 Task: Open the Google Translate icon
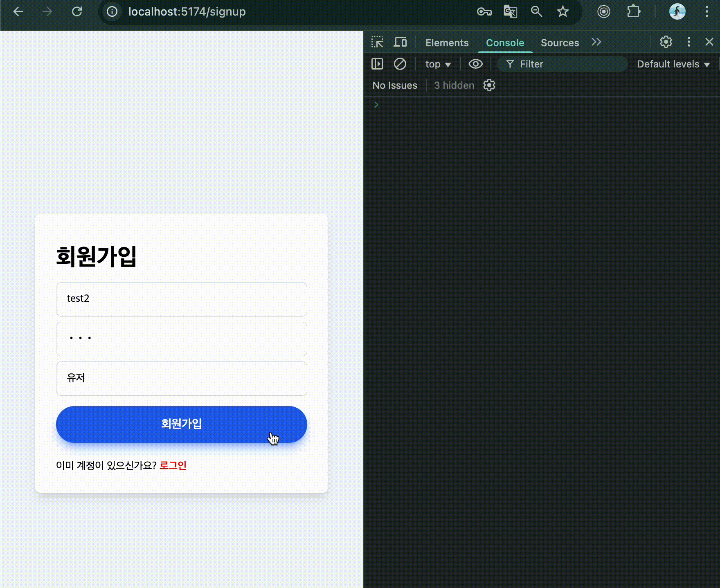click(510, 11)
